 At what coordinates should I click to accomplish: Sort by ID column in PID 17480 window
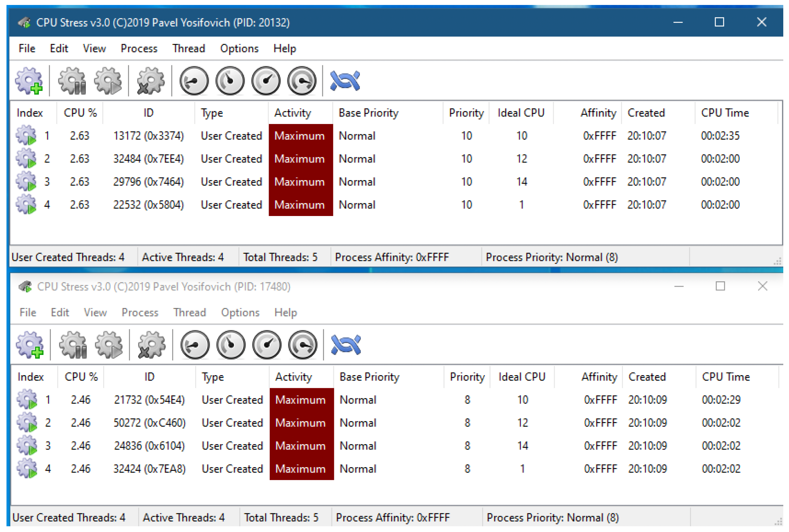[x=149, y=377]
